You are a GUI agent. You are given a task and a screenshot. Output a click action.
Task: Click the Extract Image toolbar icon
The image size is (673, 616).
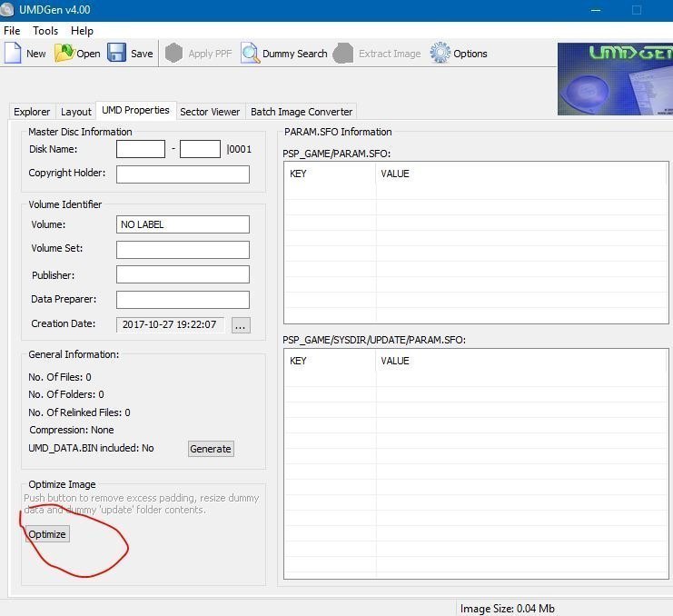pos(343,54)
